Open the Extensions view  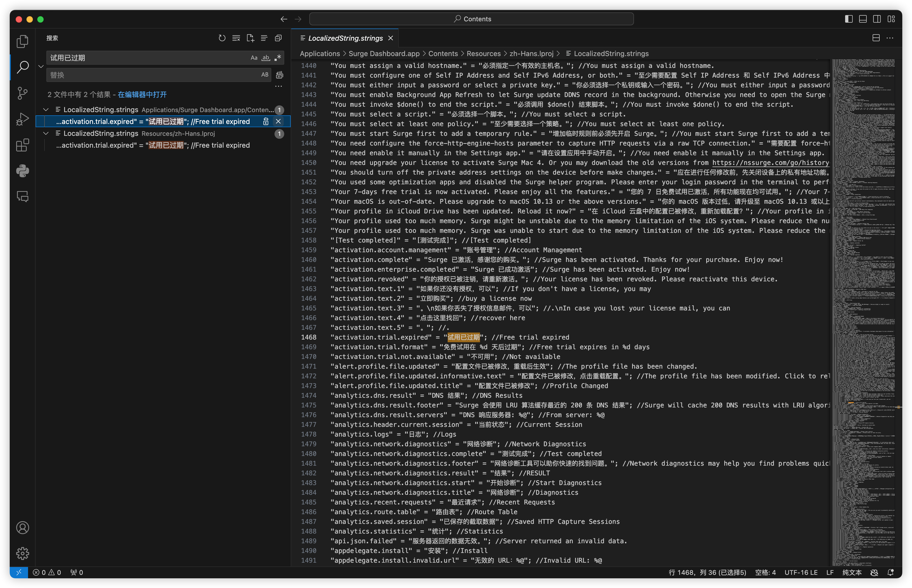[x=23, y=145]
